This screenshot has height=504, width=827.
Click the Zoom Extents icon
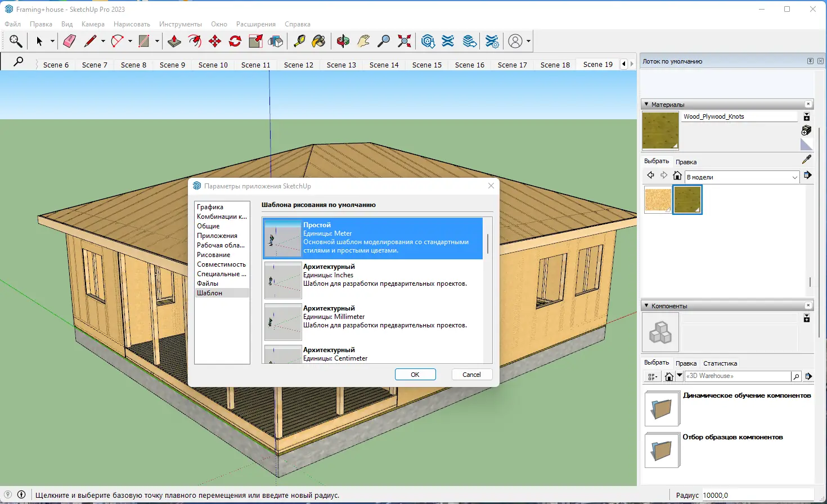(404, 41)
